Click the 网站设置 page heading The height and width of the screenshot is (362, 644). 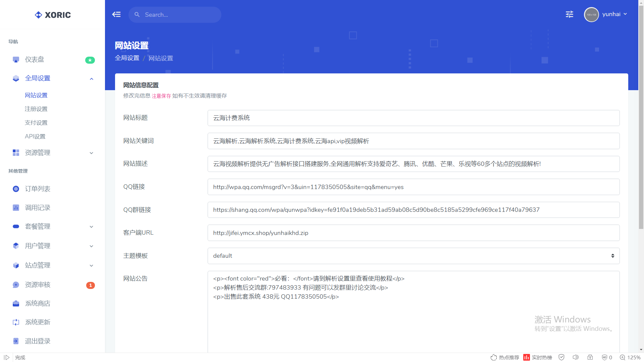coord(131,45)
